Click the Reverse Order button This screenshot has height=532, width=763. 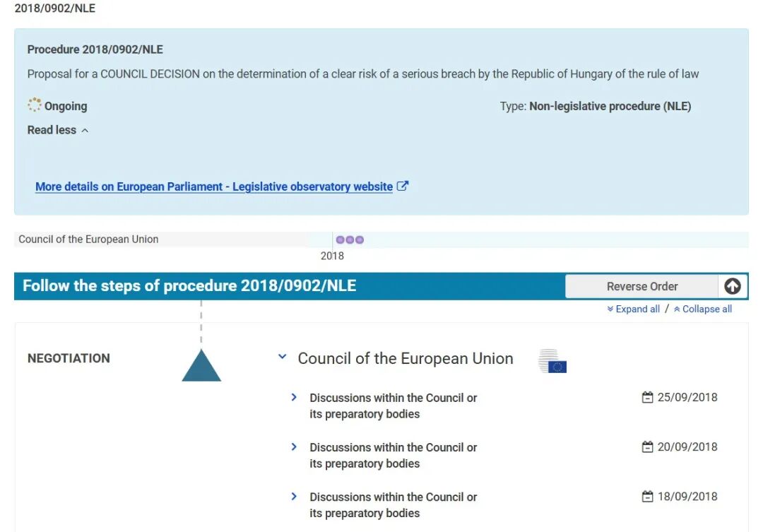click(x=641, y=286)
